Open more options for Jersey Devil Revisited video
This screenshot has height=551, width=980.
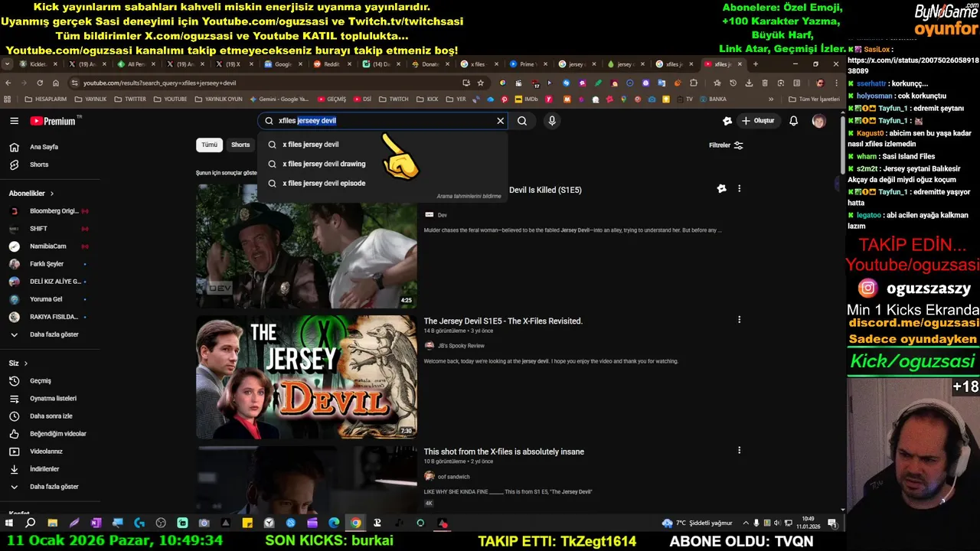[x=739, y=320]
